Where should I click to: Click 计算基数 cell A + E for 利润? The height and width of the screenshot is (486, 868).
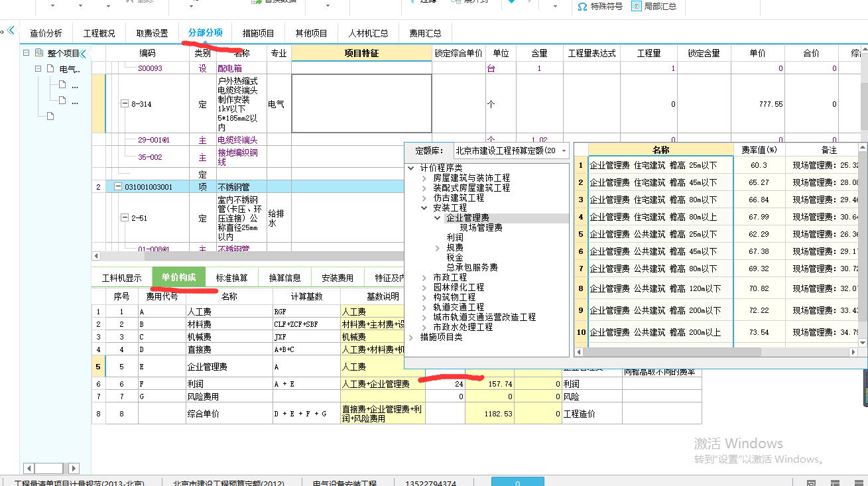tap(306, 384)
